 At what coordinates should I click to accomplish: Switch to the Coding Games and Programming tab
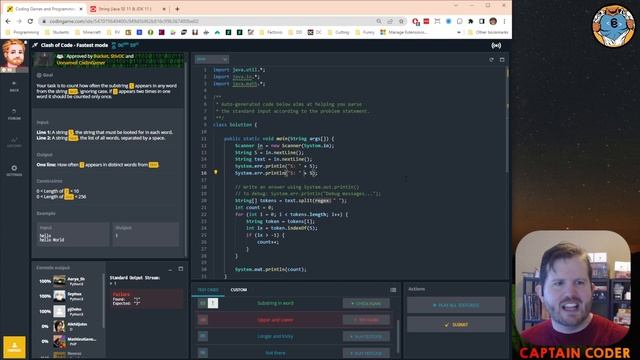(x=45, y=9)
